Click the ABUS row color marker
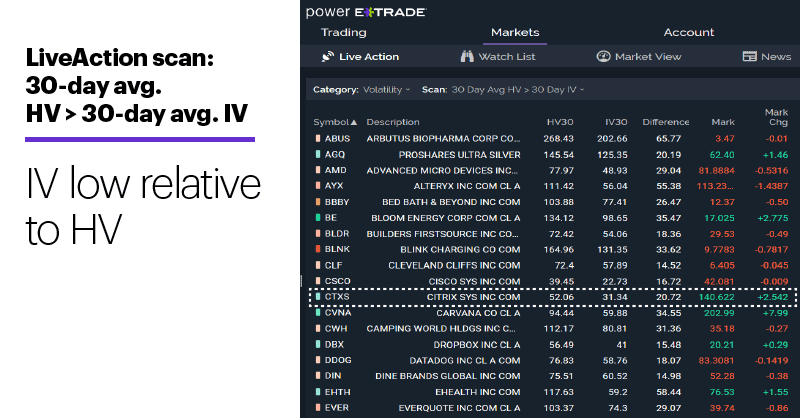The width and height of the screenshot is (800, 418). 318,138
